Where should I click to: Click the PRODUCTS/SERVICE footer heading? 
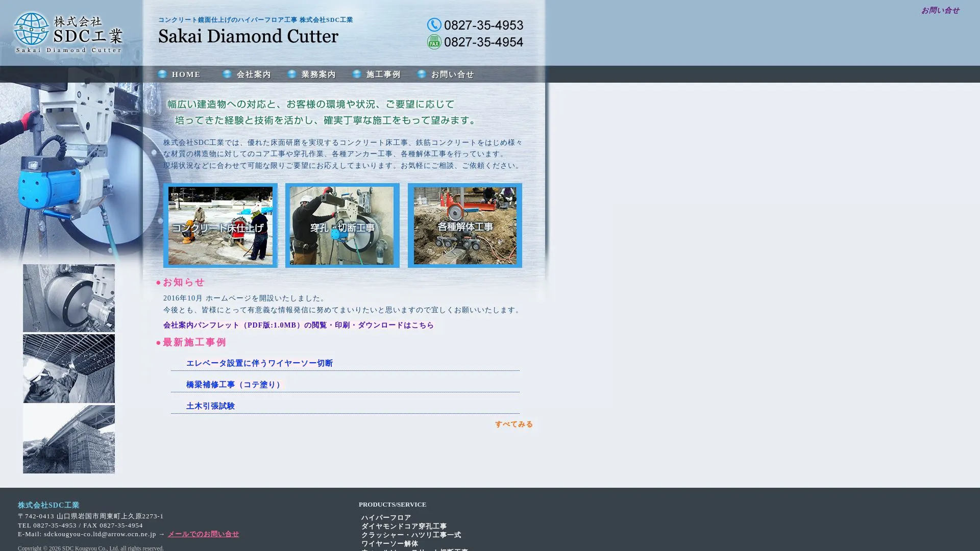click(x=393, y=505)
